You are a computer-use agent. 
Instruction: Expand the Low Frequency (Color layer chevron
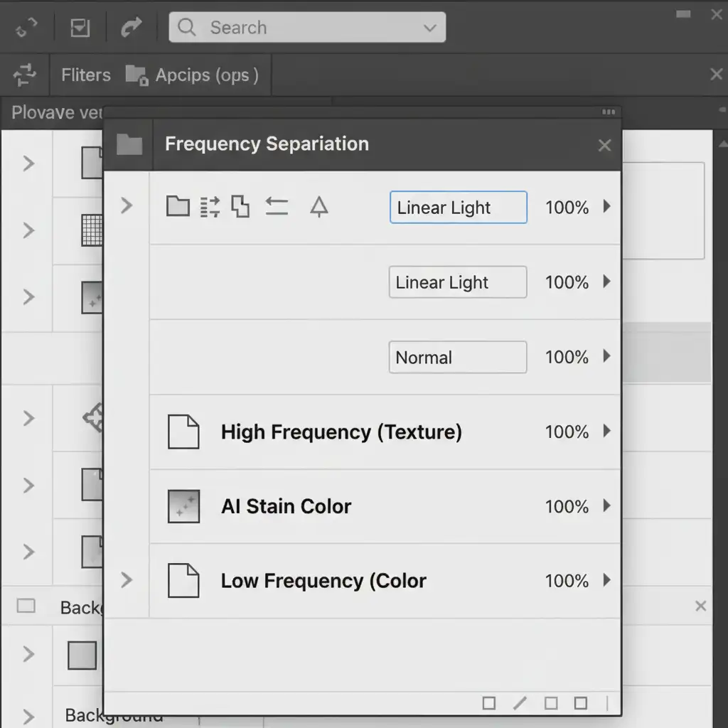127,580
